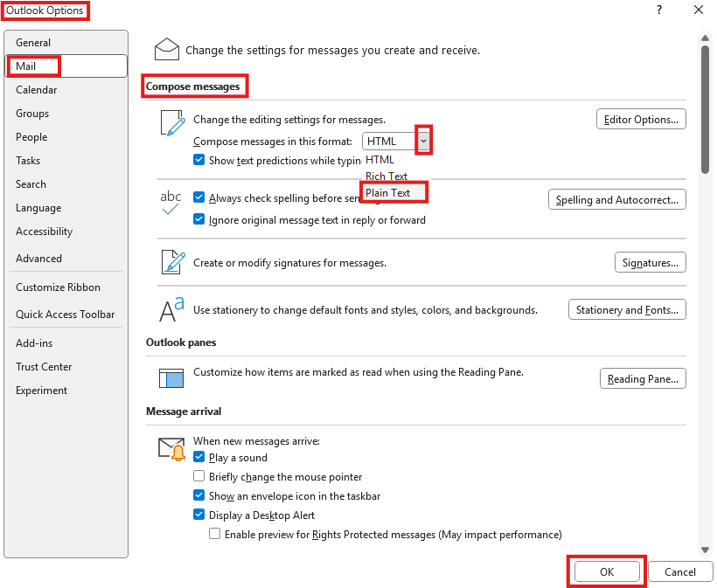Open Editor Options dialog
The width and height of the screenshot is (717, 588).
(x=641, y=119)
